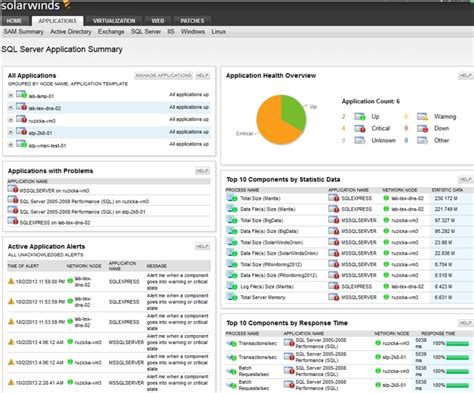The width and height of the screenshot is (474, 393).
Task: Open Total Size (BigData) component link
Action: [262, 220]
